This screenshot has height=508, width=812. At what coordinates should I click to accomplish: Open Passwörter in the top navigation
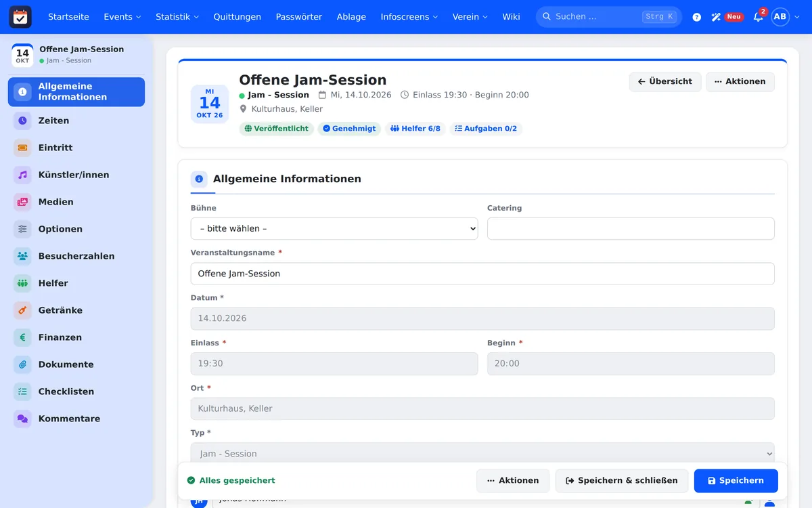click(299, 17)
